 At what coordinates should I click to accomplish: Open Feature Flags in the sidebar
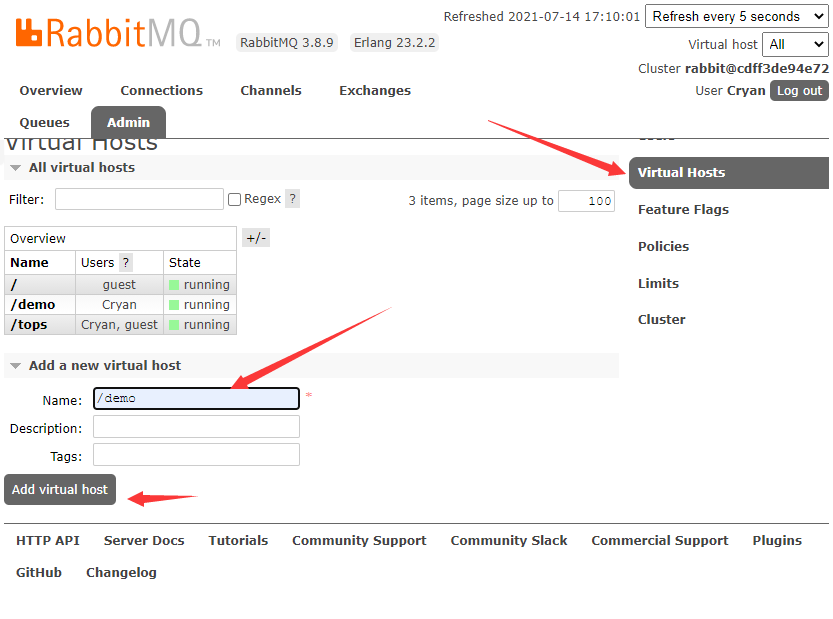683,209
